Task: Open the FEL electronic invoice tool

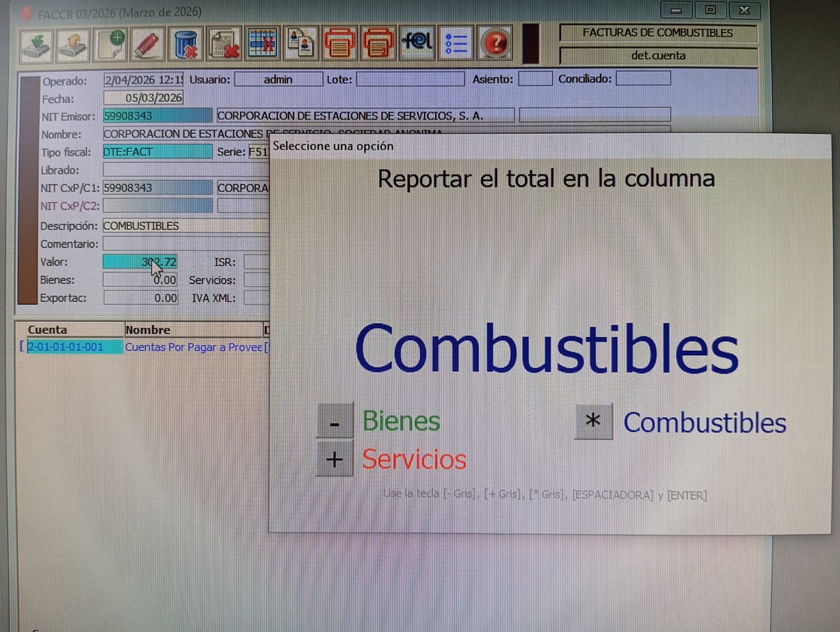Action: tap(417, 41)
